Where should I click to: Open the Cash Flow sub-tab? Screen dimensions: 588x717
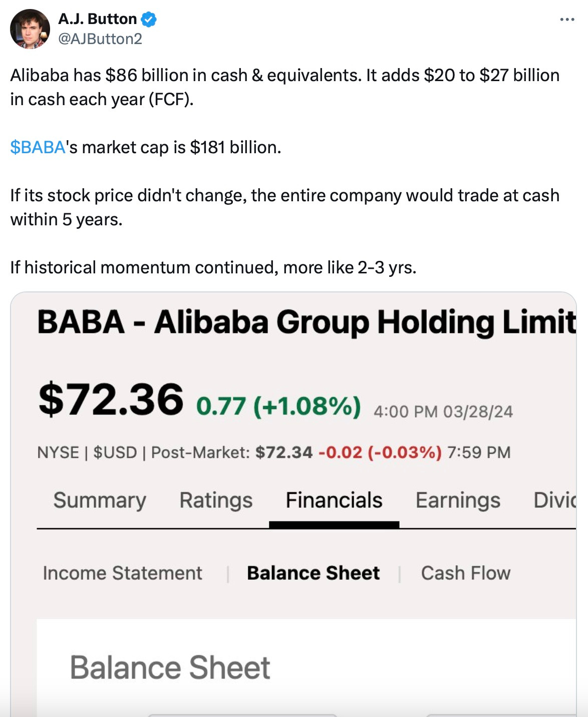coord(466,573)
